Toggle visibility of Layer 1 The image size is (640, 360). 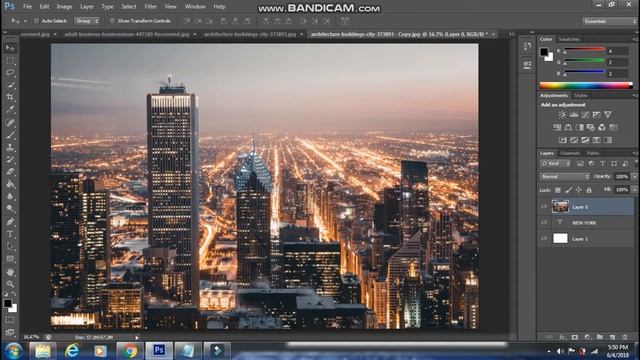click(x=544, y=238)
